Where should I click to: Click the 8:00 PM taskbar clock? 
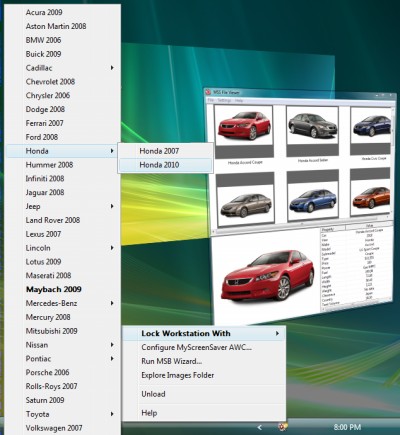(x=347, y=427)
